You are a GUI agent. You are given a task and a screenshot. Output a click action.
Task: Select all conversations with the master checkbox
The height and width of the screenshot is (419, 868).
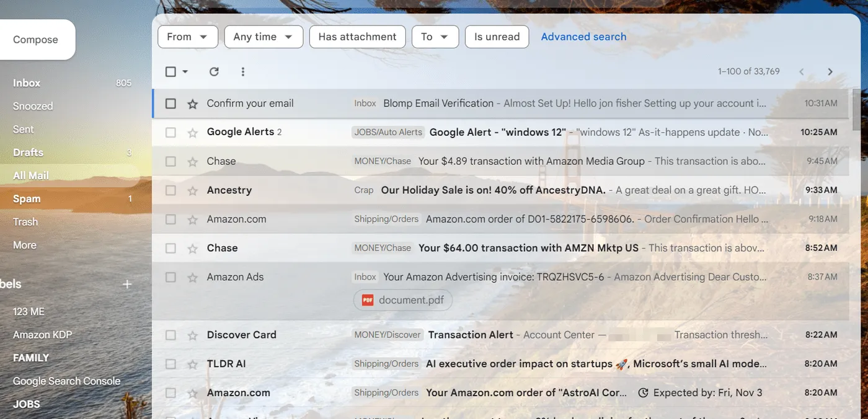coord(170,71)
